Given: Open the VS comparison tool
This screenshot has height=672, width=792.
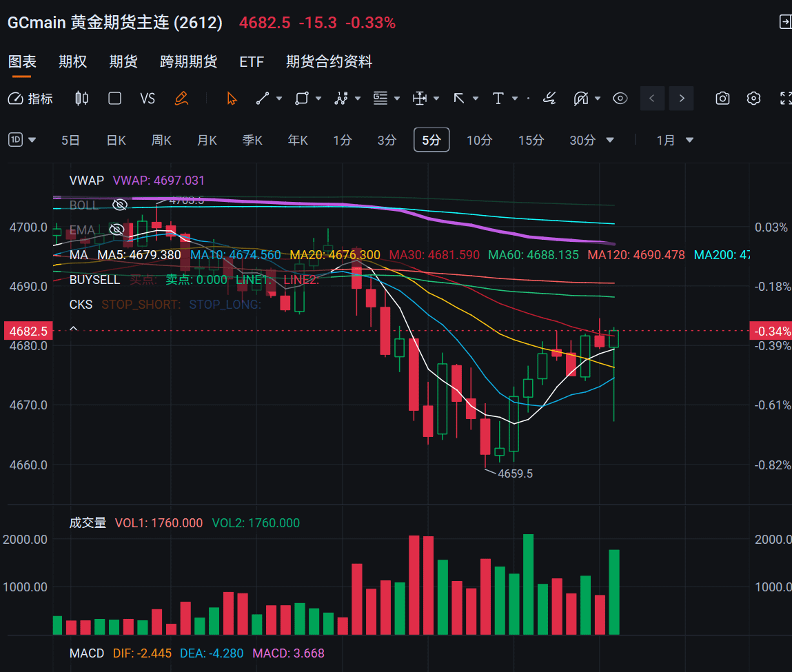Looking at the screenshot, I should (148, 99).
